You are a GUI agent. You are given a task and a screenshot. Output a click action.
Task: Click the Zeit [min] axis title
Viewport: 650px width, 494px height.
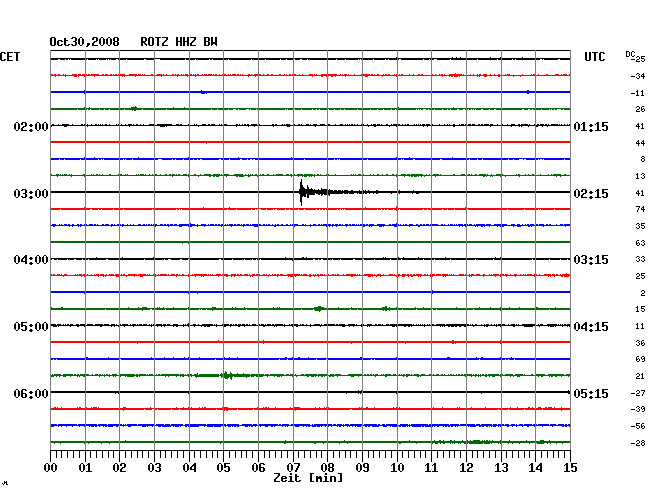click(x=308, y=478)
